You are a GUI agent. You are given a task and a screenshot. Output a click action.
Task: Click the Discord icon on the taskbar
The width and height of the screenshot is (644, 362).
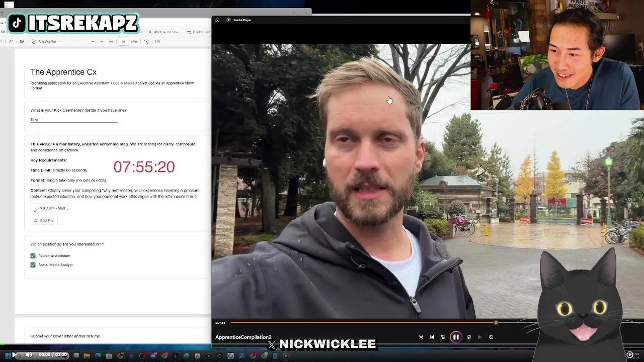pos(153,355)
